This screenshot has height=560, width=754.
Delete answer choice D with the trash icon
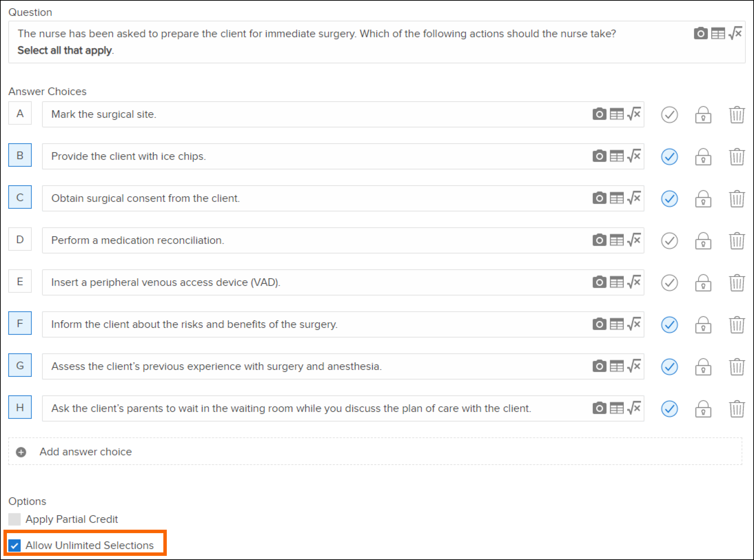(x=737, y=240)
